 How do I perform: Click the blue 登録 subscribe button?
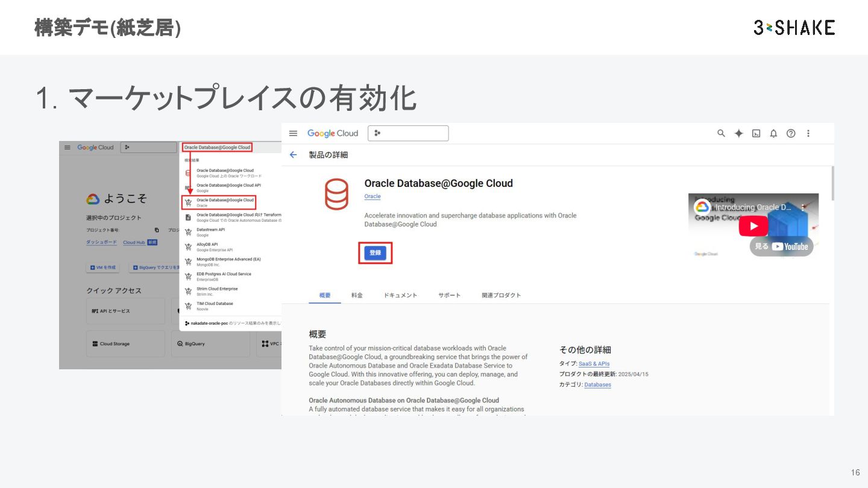point(376,253)
